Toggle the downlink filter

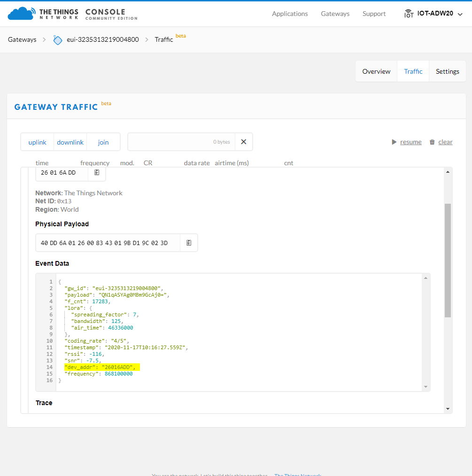click(70, 142)
